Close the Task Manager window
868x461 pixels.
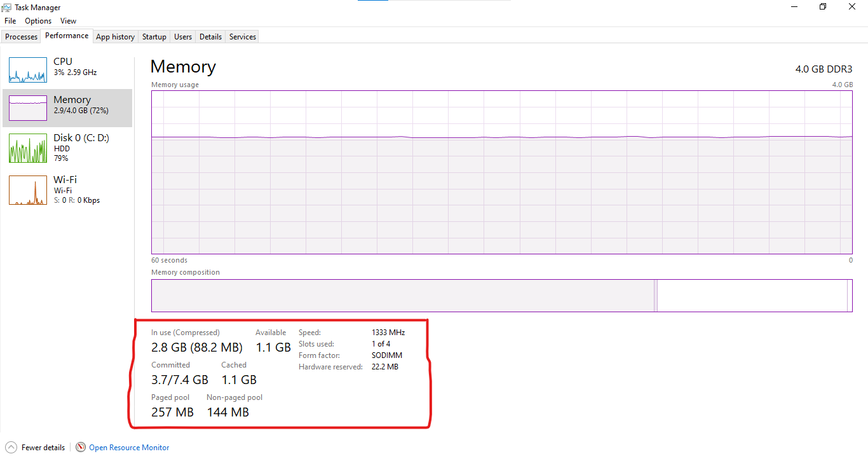point(852,7)
